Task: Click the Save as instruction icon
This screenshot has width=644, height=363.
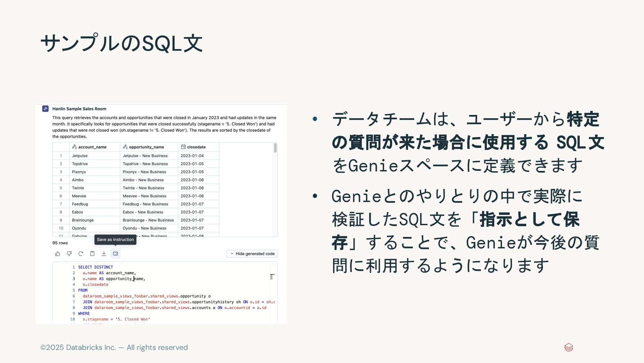Action: click(x=116, y=254)
